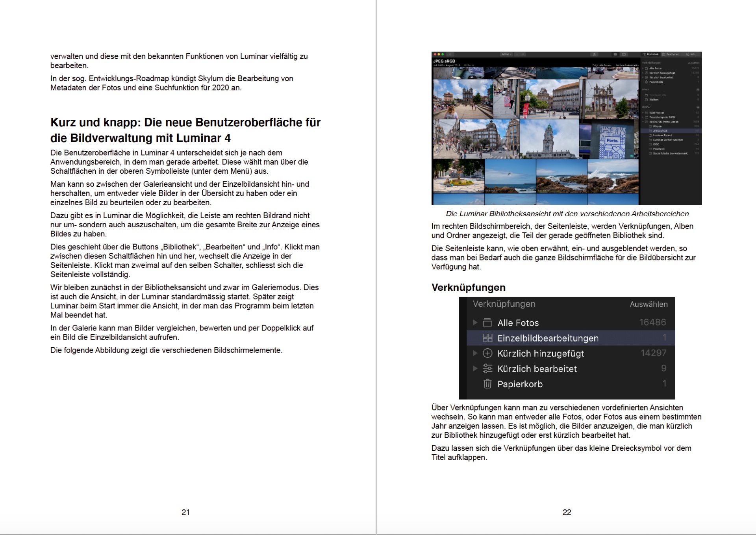Open the seagull over sea thumbnail
Screen dimensions: 756x535
click(x=510, y=176)
